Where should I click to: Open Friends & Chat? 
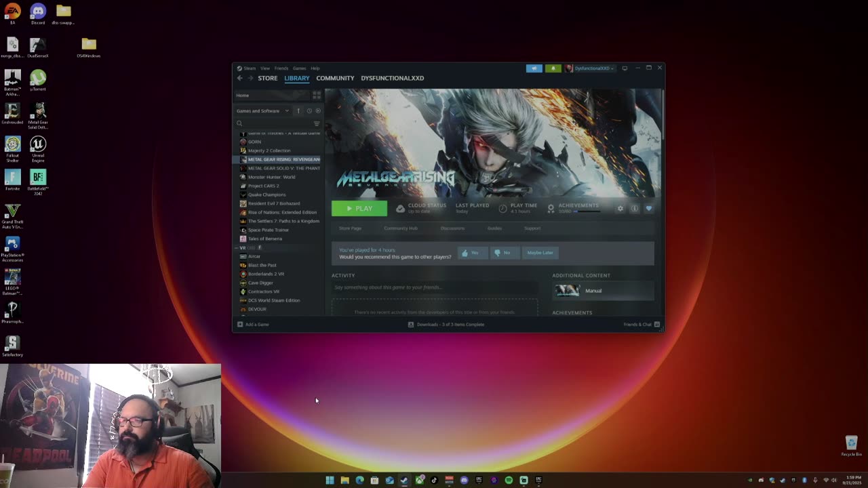pyautogui.click(x=642, y=325)
